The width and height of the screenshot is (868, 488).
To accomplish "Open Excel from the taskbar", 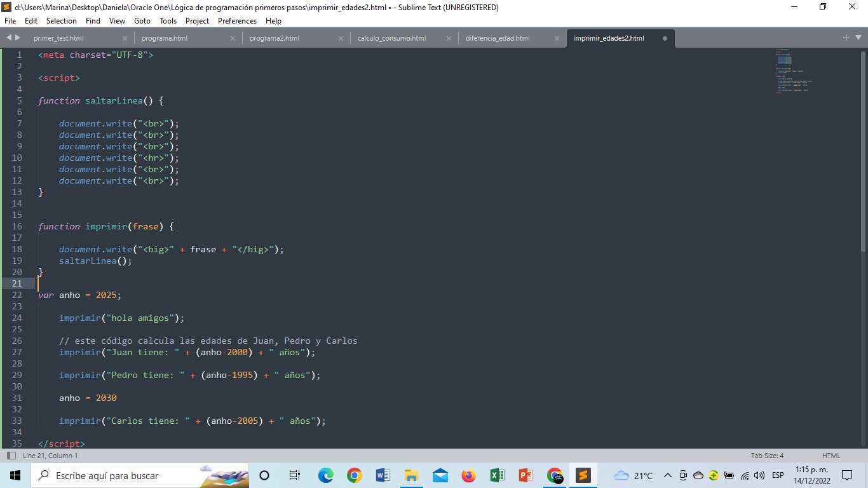I will 497,475.
